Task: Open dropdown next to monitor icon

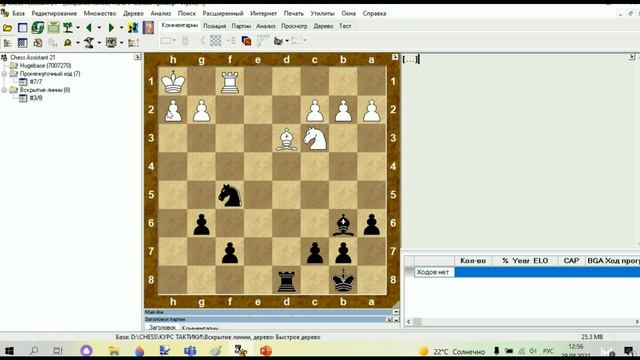Action: pyautogui.click(x=121, y=43)
